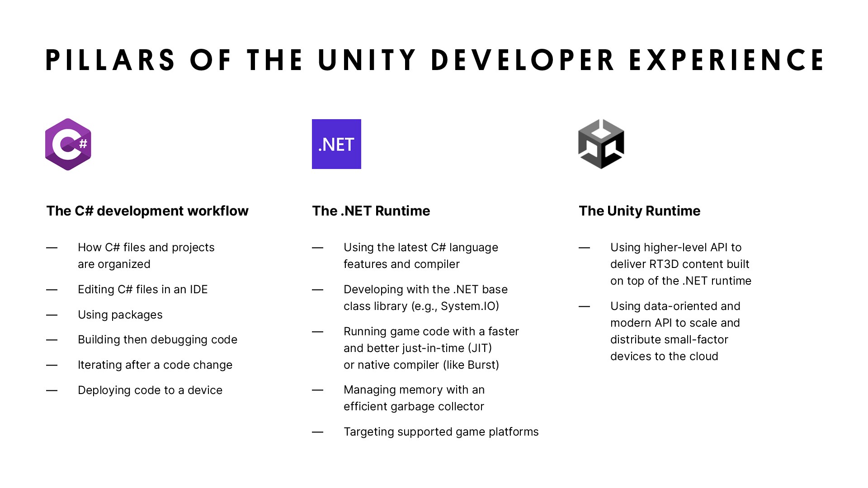Click the .NET purple square icon

click(x=335, y=144)
